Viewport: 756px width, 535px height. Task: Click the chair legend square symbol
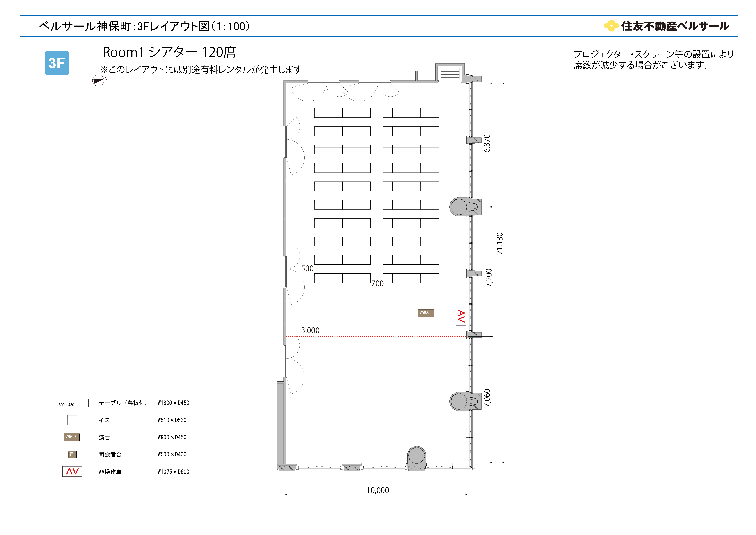(72, 420)
